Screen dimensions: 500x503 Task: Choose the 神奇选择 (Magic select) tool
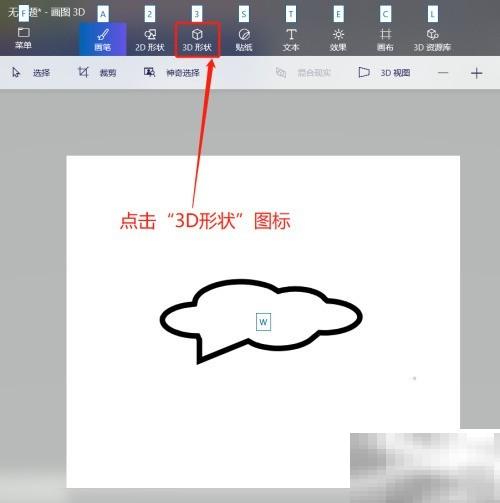(x=171, y=72)
